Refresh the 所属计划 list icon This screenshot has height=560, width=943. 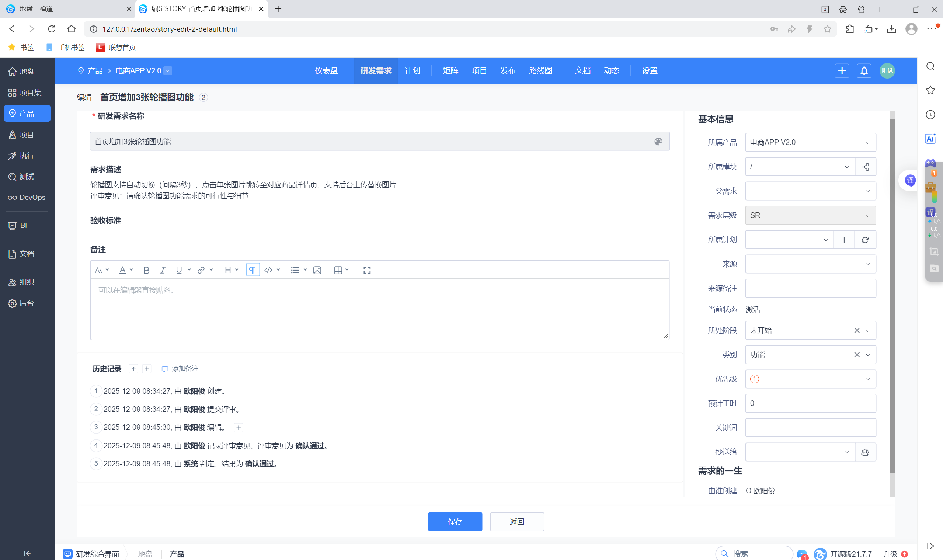pyautogui.click(x=865, y=240)
